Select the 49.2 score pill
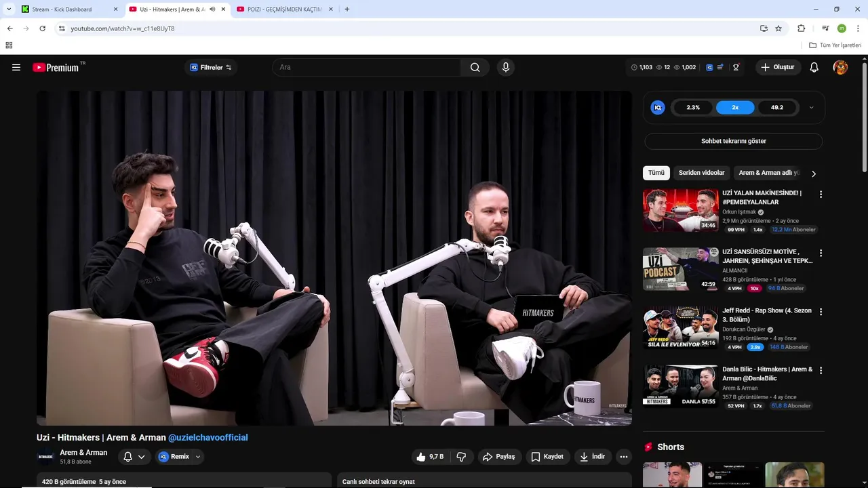This screenshot has width=868, height=488. (x=777, y=107)
